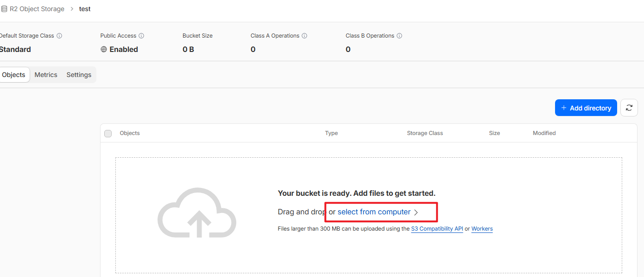The width and height of the screenshot is (644, 277).
Task: Navigate to R2 Object Storage breadcrumb
Action: tap(37, 9)
